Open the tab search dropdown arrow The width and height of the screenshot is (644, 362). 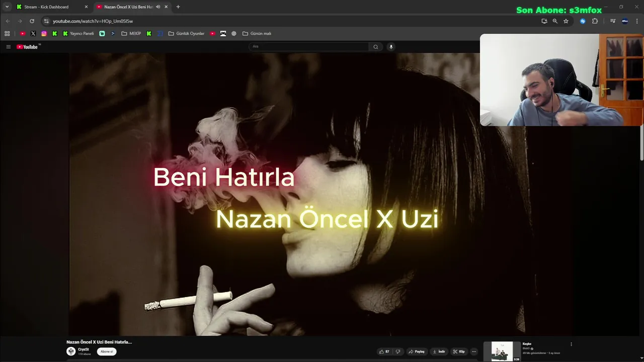click(7, 7)
